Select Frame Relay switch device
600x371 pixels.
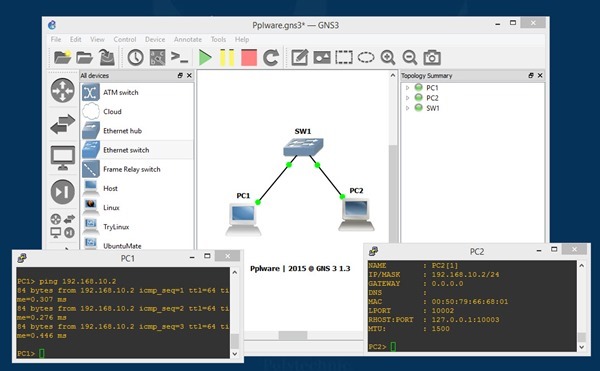coord(137,169)
